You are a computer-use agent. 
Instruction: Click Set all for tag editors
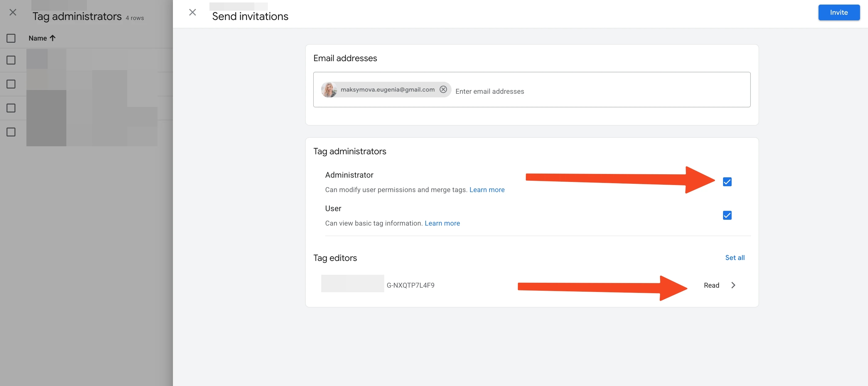tap(735, 258)
